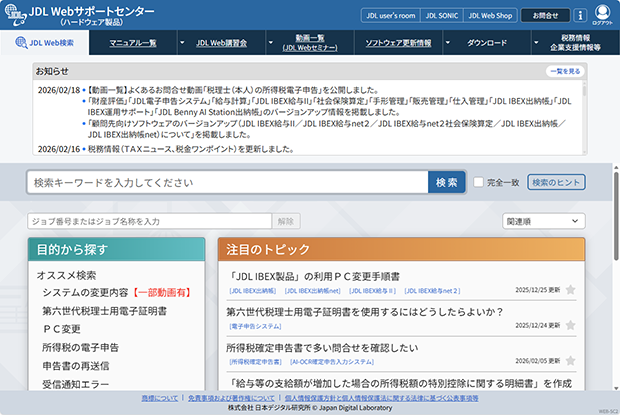Expand the ダウンロード menu arrow

448,42
